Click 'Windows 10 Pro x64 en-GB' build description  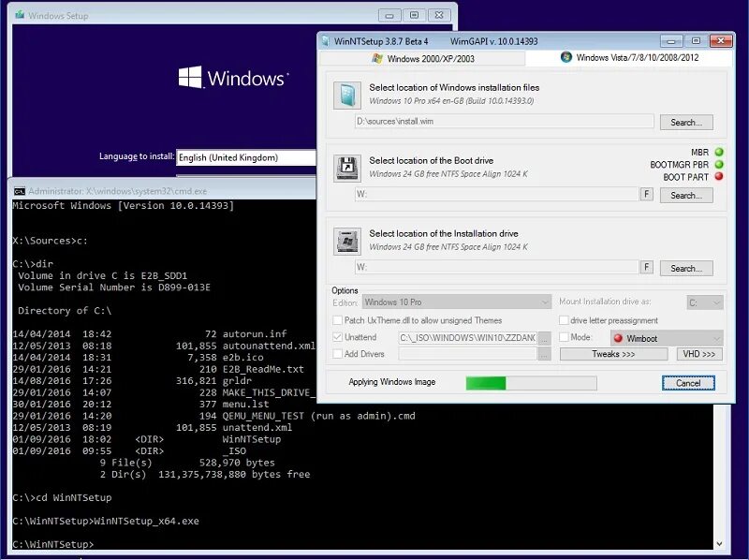point(451,101)
